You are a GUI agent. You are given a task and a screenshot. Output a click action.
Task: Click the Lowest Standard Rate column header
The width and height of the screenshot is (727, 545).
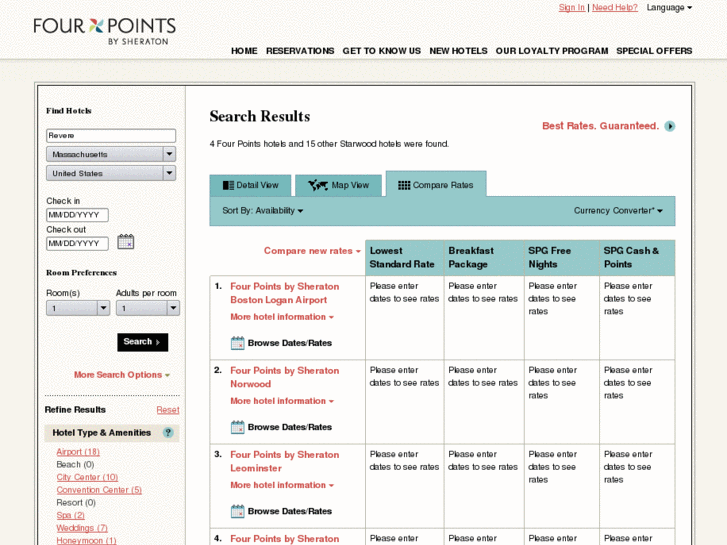405,257
